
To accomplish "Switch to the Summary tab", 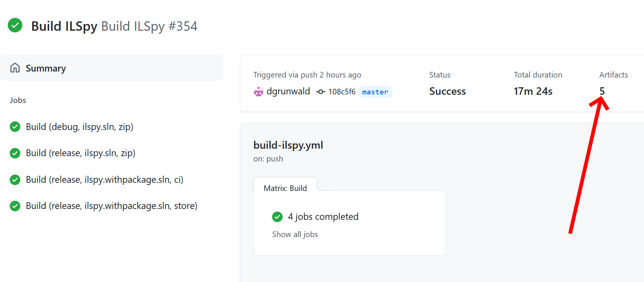I will pos(46,68).
